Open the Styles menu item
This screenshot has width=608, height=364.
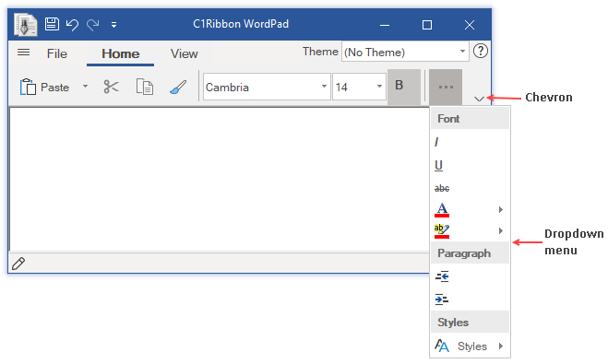(470, 346)
